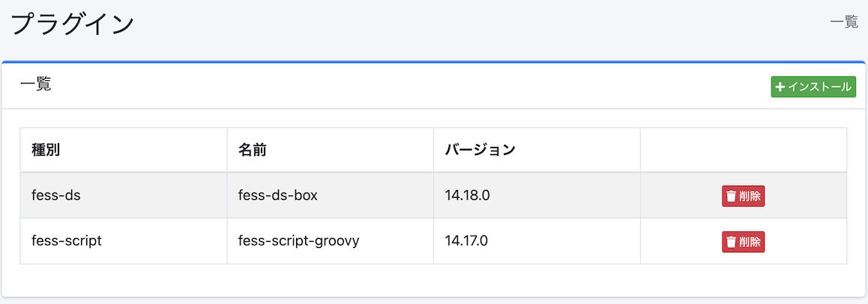Image resolution: width=868 pixels, height=304 pixels.
Task: Click the 一覧 card header title
Action: tap(36, 85)
